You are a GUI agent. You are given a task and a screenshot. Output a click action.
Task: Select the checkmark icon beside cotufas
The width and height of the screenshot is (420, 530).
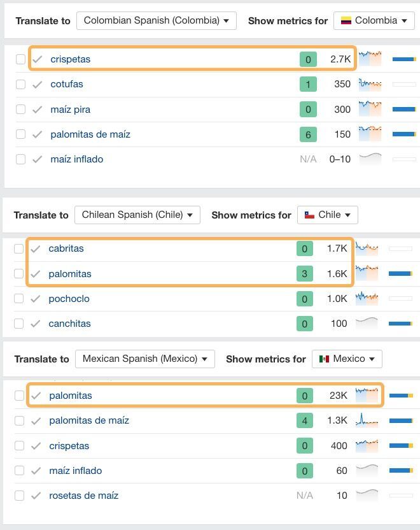(36, 83)
